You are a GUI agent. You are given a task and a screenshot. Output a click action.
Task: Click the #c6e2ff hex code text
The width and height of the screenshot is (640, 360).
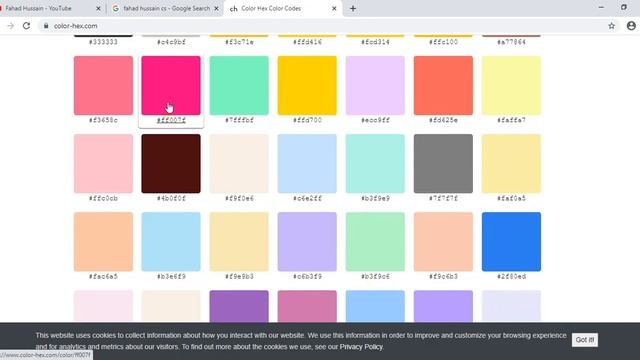[307, 198]
